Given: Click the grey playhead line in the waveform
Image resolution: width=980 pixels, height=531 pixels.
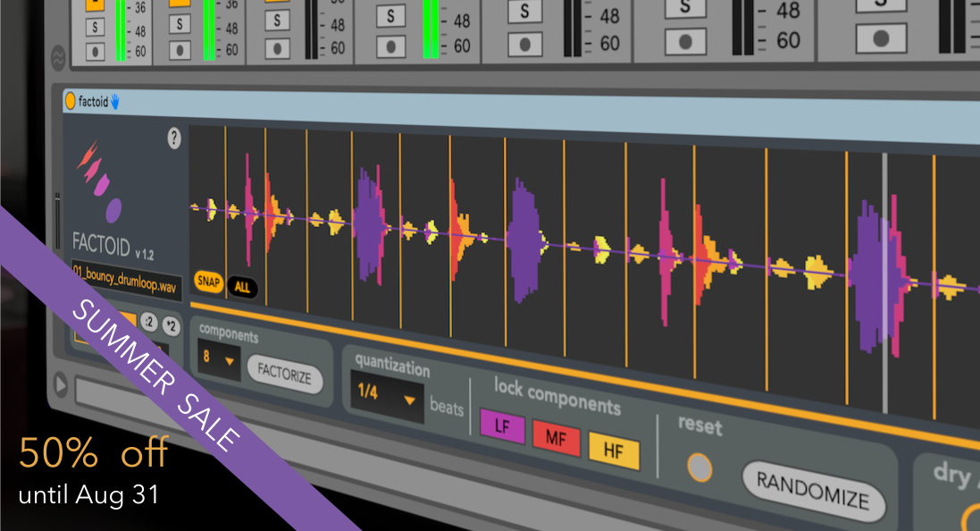Looking at the screenshot, I should pos(884,282).
